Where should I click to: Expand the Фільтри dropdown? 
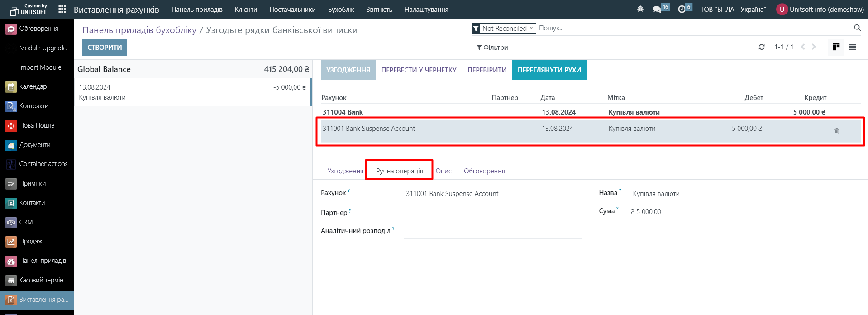click(492, 48)
